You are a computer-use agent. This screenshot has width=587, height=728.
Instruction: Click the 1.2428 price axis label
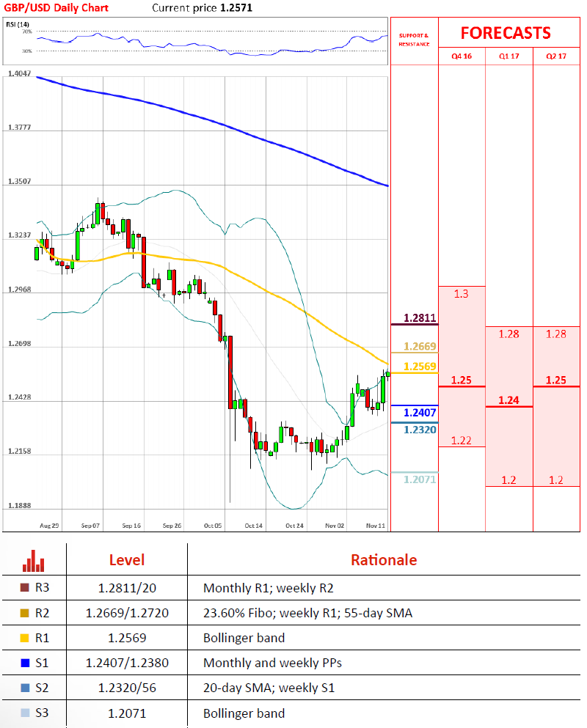coord(20,397)
